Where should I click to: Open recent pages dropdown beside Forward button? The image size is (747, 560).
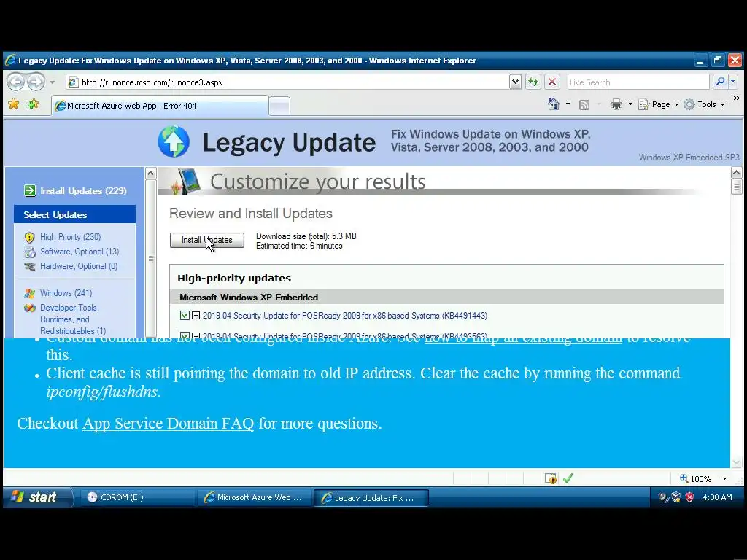(x=53, y=82)
